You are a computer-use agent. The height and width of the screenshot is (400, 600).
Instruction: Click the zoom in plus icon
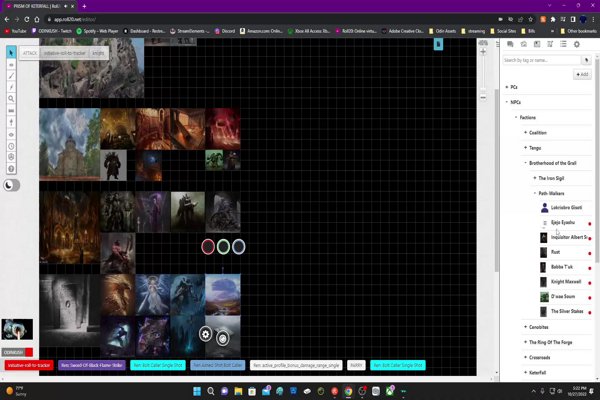pyautogui.click(x=483, y=52)
